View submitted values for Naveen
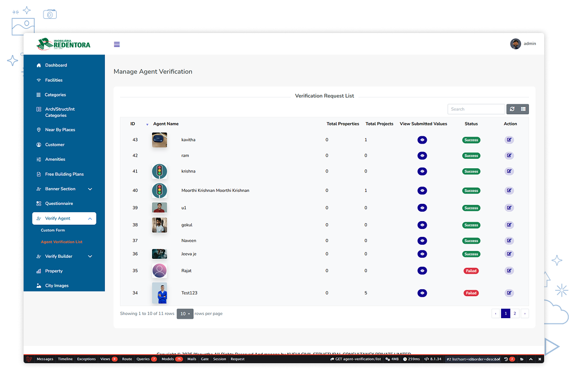Viewport: 574px width, 392px height. click(422, 241)
